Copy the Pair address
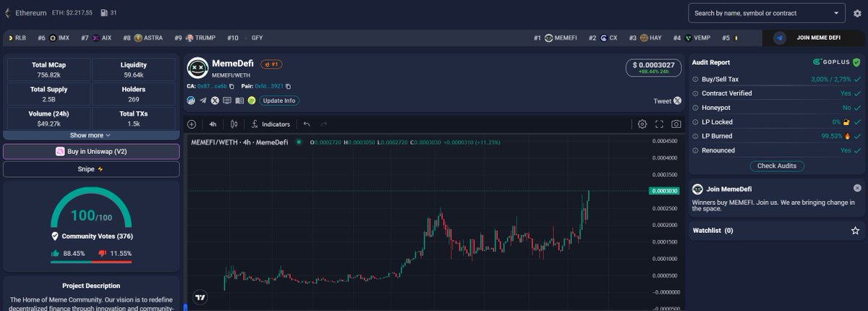This screenshot has height=311, width=868. tap(289, 86)
